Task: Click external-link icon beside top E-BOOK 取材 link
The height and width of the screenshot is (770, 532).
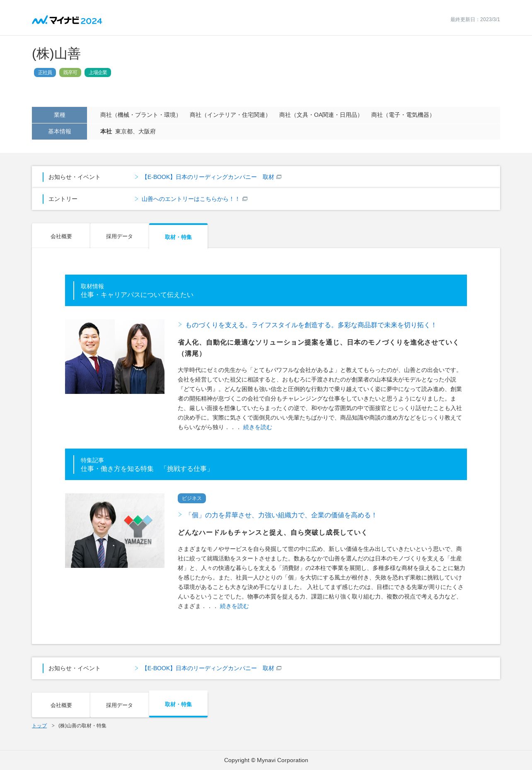Action: click(x=279, y=177)
